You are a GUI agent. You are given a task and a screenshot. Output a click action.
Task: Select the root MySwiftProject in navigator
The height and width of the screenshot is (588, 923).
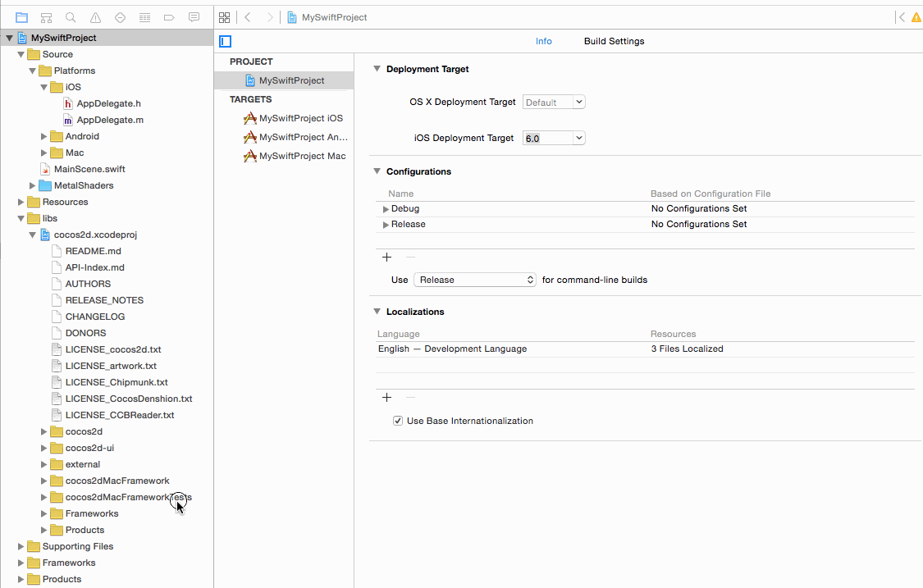(107, 38)
